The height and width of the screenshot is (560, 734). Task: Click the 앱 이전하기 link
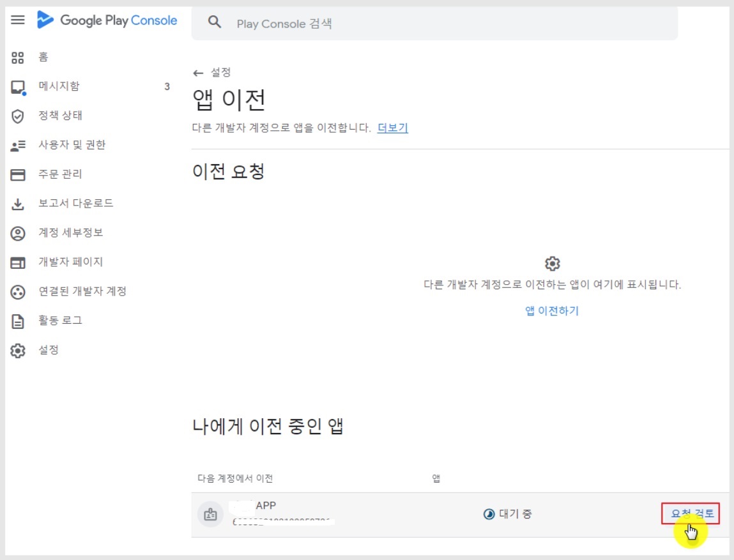click(x=552, y=310)
